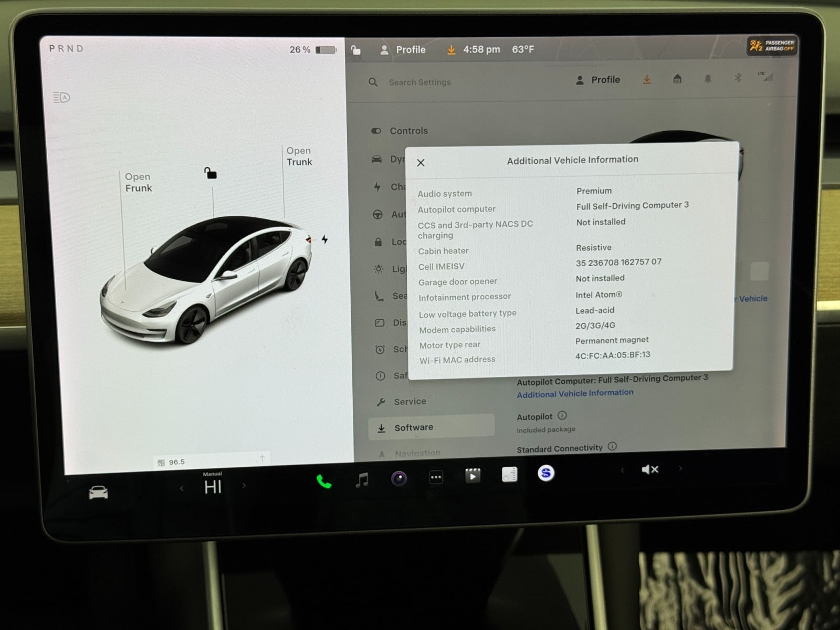Screen dimensions: 840x630
Task: Select the Software settings menu
Action: [x=414, y=427]
